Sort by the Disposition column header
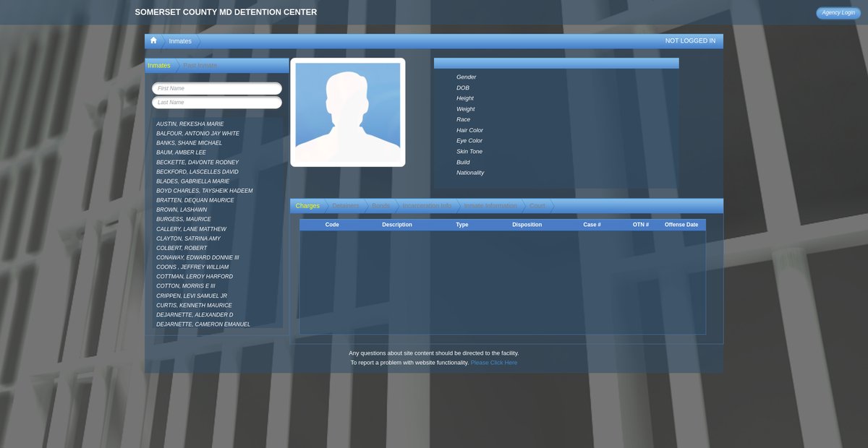This screenshot has height=448, width=868. (x=527, y=225)
